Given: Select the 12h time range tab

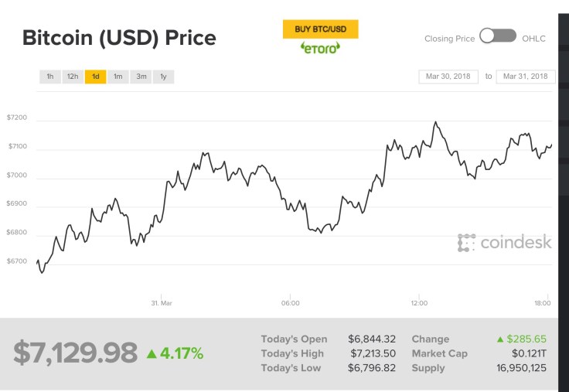Looking at the screenshot, I should click(x=73, y=77).
